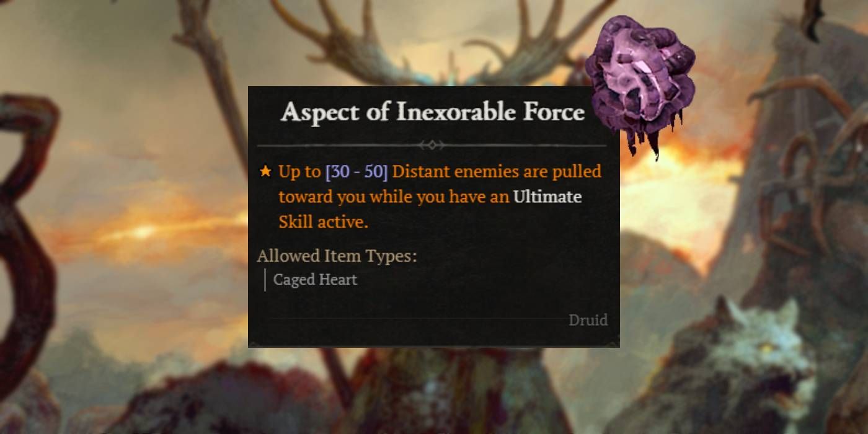The height and width of the screenshot is (434, 868).
Task: Click the [30 - 50] value range
Action: [x=356, y=171]
